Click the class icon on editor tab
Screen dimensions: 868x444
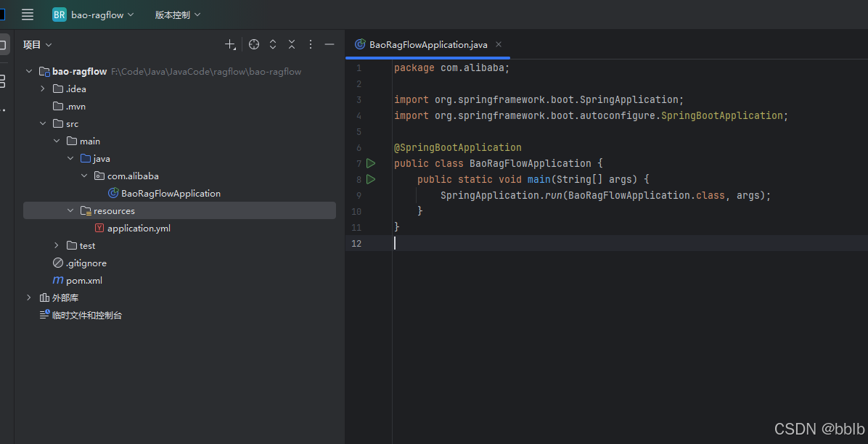360,44
